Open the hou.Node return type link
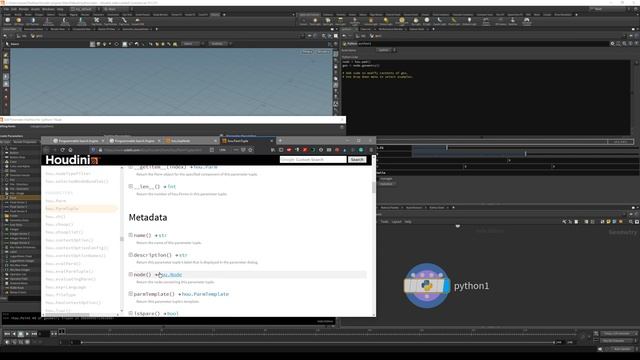This screenshot has width=640, height=360. [x=170, y=275]
